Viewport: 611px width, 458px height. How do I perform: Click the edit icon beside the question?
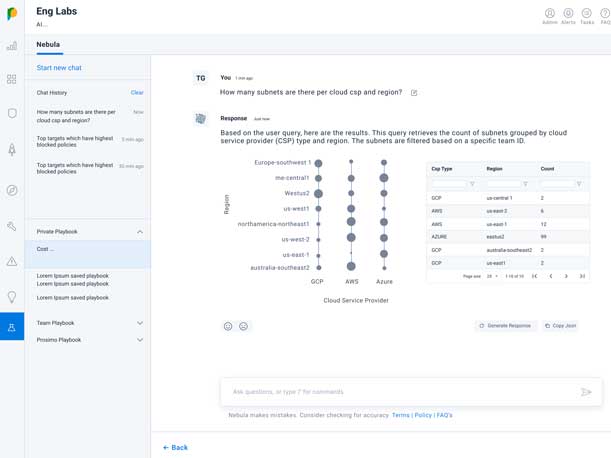[x=414, y=93]
